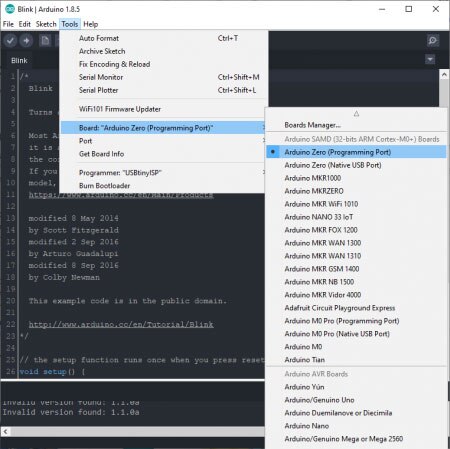Choose Arduino Nano board
The height and width of the screenshot is (449, 450).
[x=356, y=426]
